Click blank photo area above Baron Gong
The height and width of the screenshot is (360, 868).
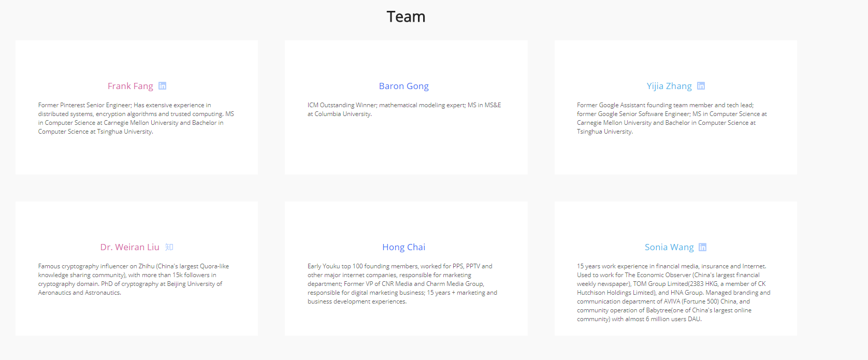pos(406,59)
